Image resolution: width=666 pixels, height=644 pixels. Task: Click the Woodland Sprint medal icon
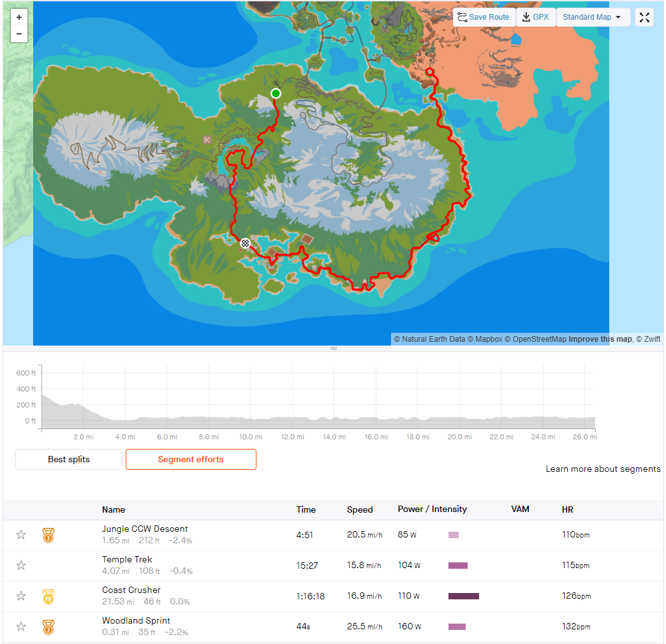[48, 627]
